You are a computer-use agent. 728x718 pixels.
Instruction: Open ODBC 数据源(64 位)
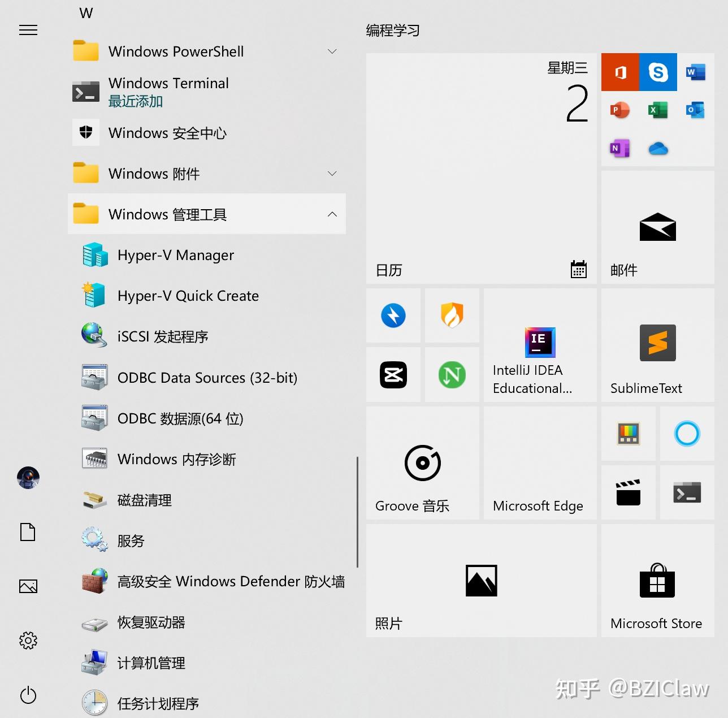207,418
